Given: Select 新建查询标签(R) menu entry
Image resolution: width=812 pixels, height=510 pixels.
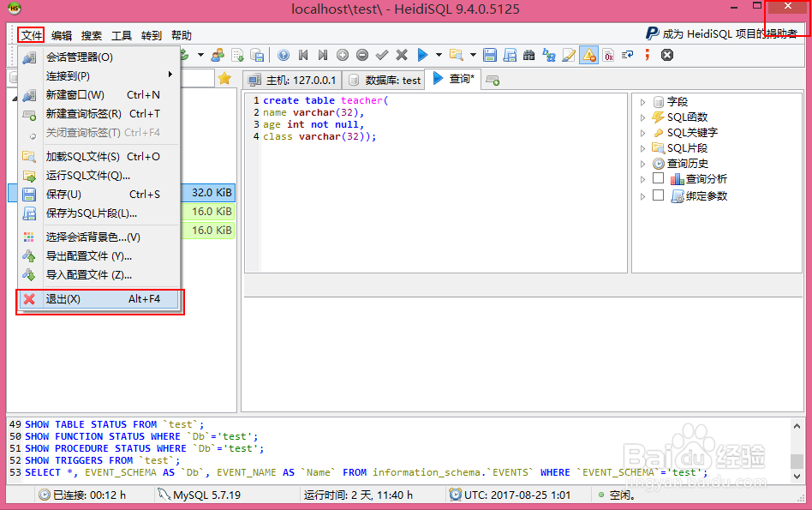Looking at the screenshot, I should point(99,113).
